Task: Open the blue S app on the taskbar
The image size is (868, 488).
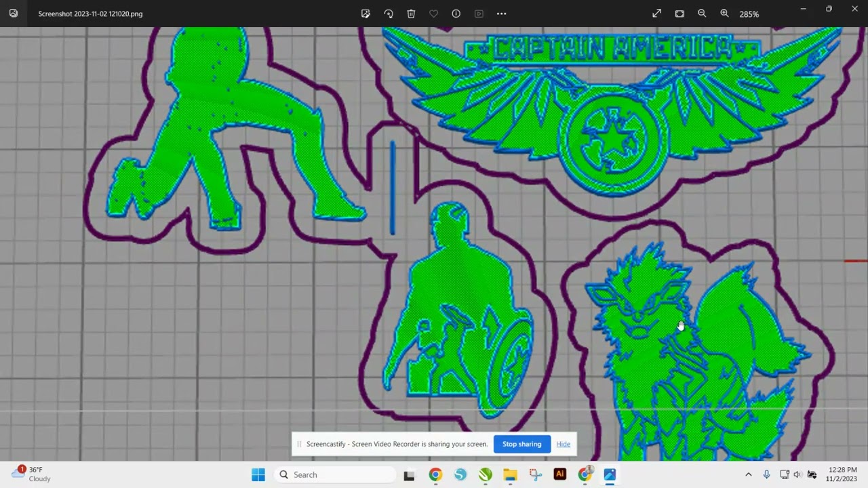Action: [460, 474]
